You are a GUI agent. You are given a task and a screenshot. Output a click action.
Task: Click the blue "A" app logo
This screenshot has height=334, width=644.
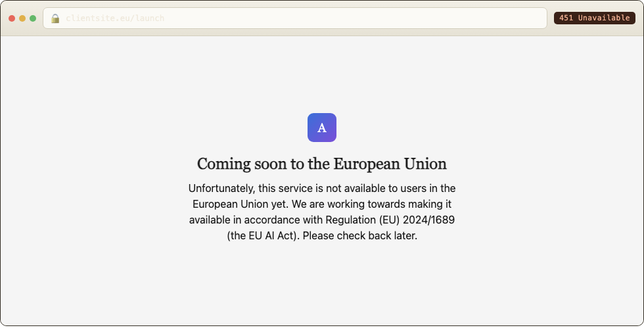click(x=322, y=128)
